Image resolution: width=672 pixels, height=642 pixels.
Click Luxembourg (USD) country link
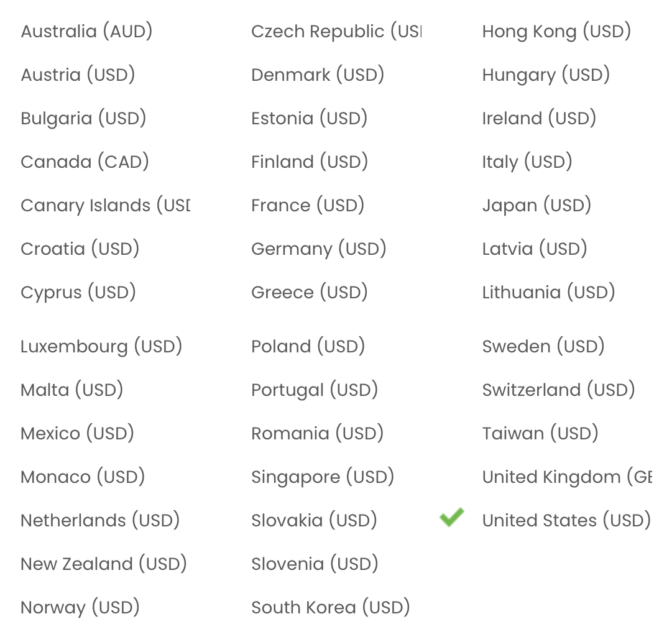coord(101,346)
